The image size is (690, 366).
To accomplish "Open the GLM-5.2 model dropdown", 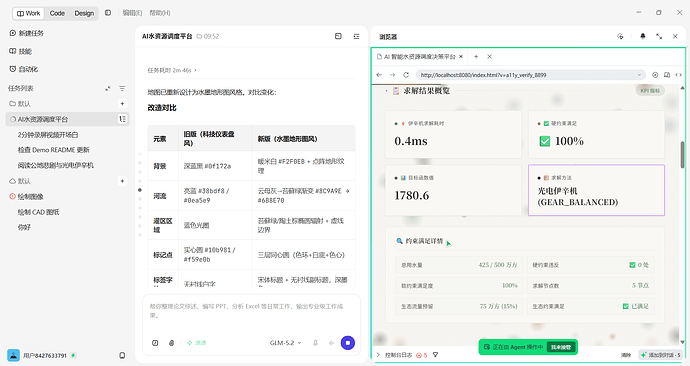I will pyautogui.click(x=286, y=343).
